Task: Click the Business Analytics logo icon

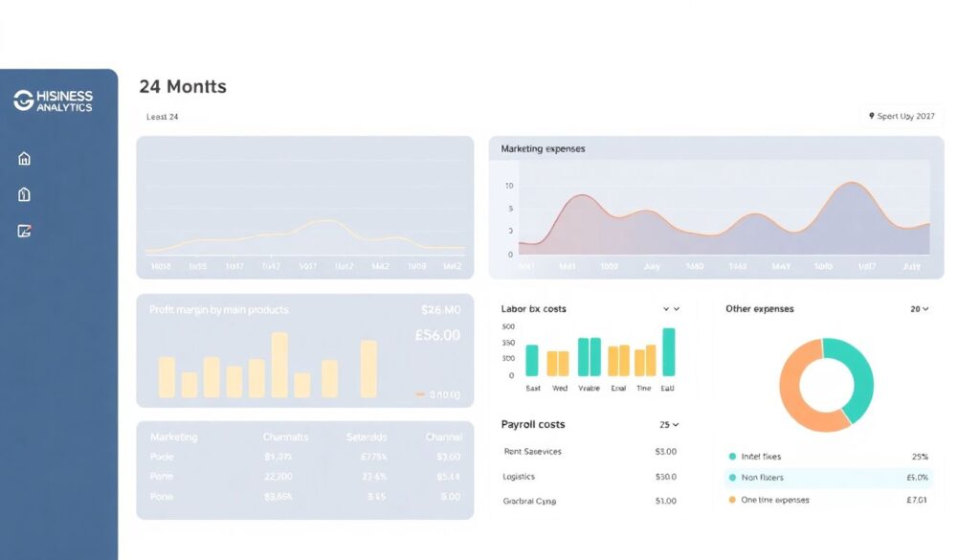Action: (23, 101)
